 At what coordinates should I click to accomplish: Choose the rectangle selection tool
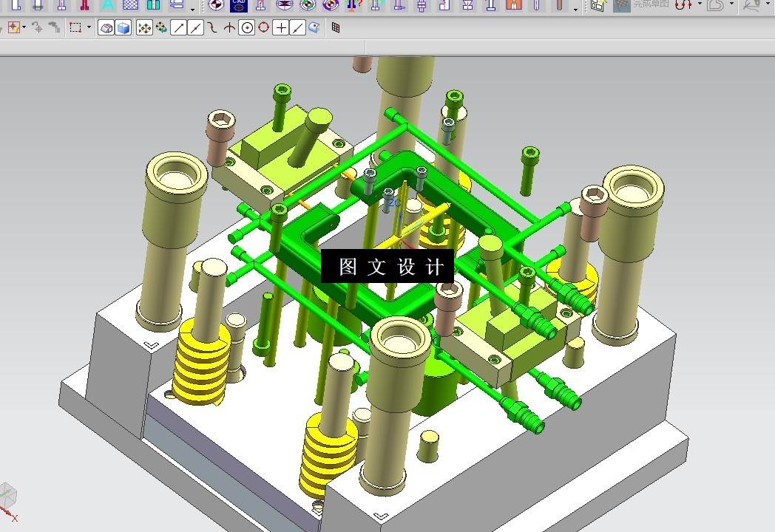click(75, 27)
